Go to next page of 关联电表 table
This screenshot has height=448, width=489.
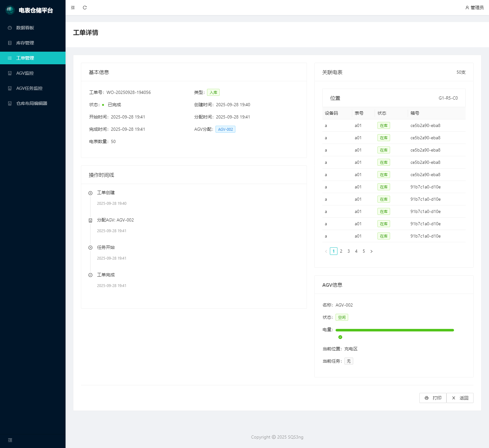[371, 251]
